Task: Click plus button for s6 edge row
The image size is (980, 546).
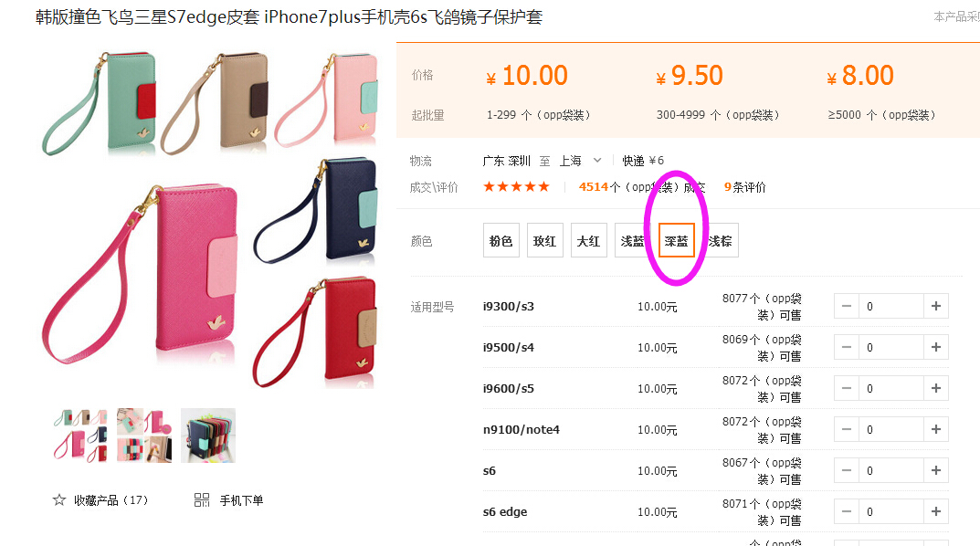Action: point(935,511)
